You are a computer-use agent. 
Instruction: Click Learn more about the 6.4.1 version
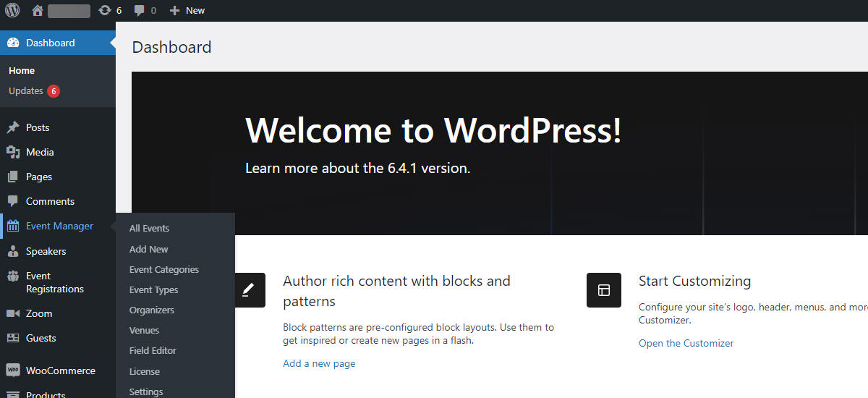point(358,168)
